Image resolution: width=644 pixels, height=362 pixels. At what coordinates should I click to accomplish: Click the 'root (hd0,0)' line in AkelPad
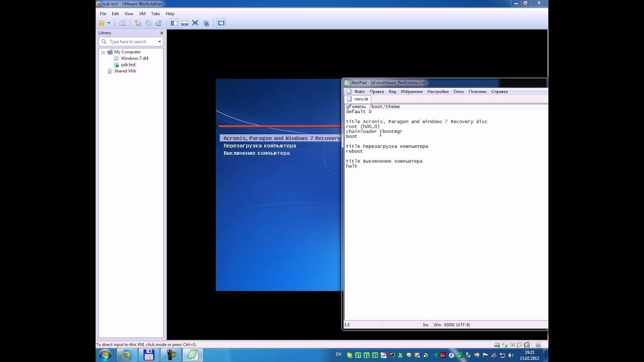pyautogui.click(x=363, y=127)
